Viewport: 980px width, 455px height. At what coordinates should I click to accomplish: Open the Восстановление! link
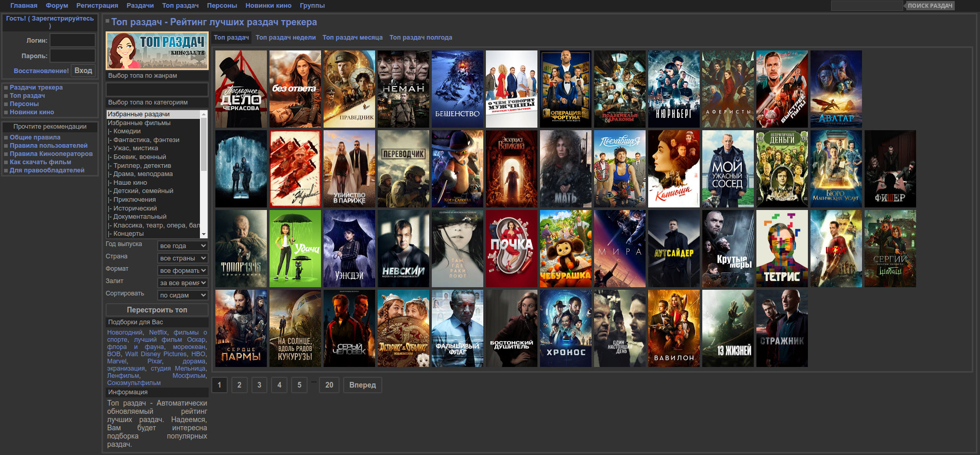tap(41, 71)
